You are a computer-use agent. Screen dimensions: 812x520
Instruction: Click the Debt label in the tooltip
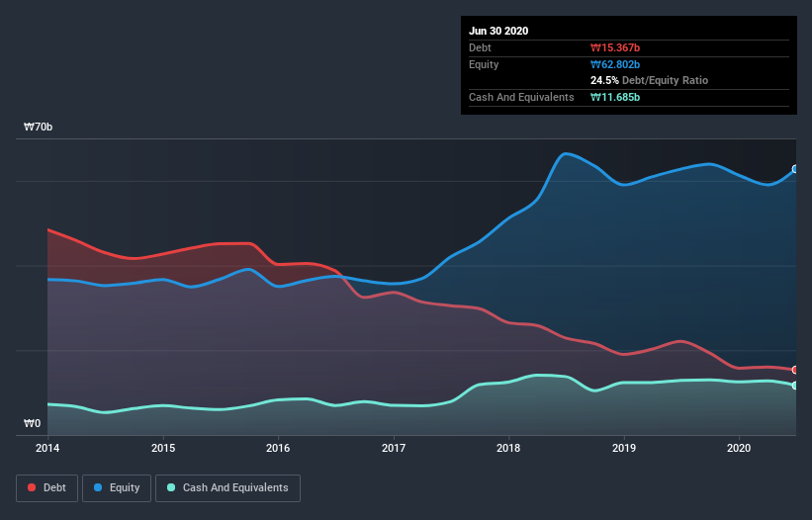click(x=480, y=47)
